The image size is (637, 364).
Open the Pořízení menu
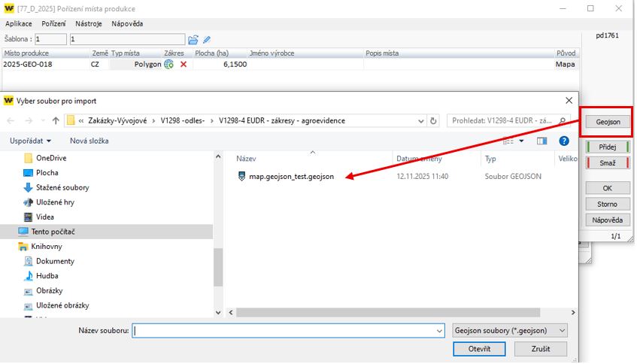tap(53, 24)
